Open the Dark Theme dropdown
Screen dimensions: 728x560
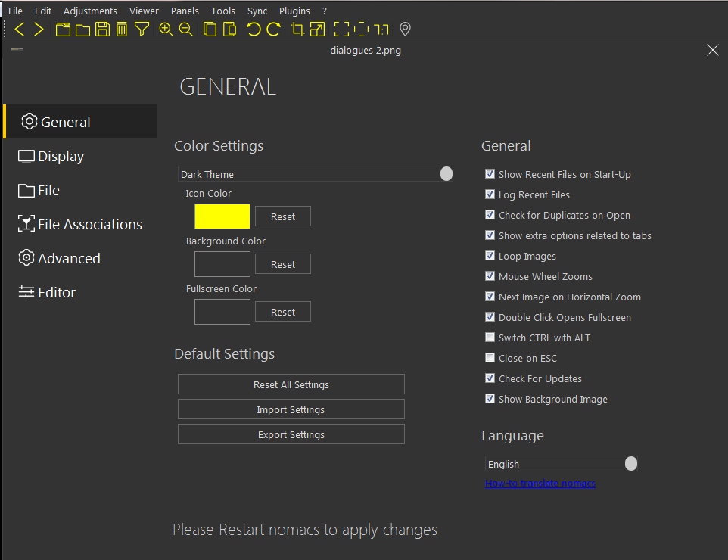(316, 173)
